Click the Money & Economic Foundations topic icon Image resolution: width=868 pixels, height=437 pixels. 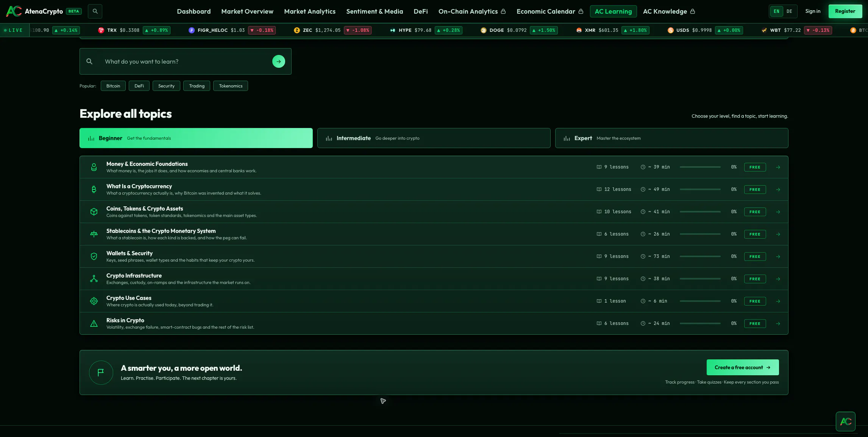click(x=94, y=167)
